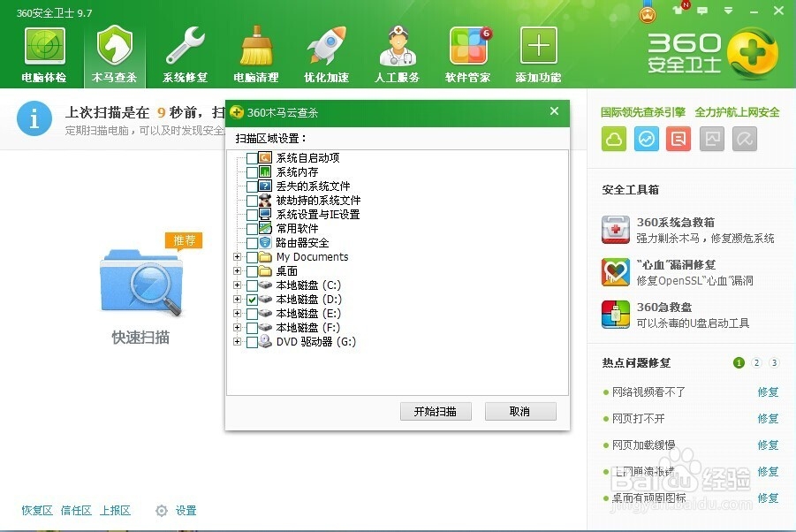Switch to hot issues page 3
Viewport: 796px width, 532px height.
(774, 363)
